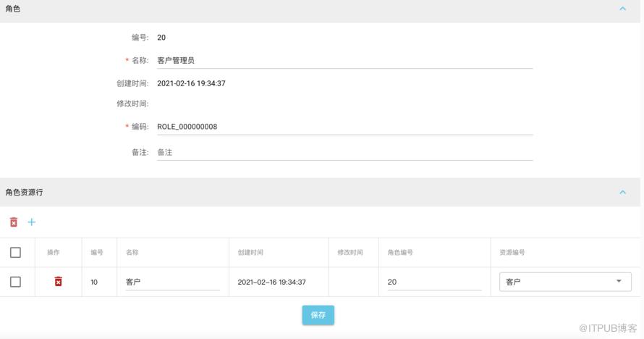This screenshot has width=644, height=339.
Task: Collapse the 角色资源行 section
Action: tap(622, 192)
